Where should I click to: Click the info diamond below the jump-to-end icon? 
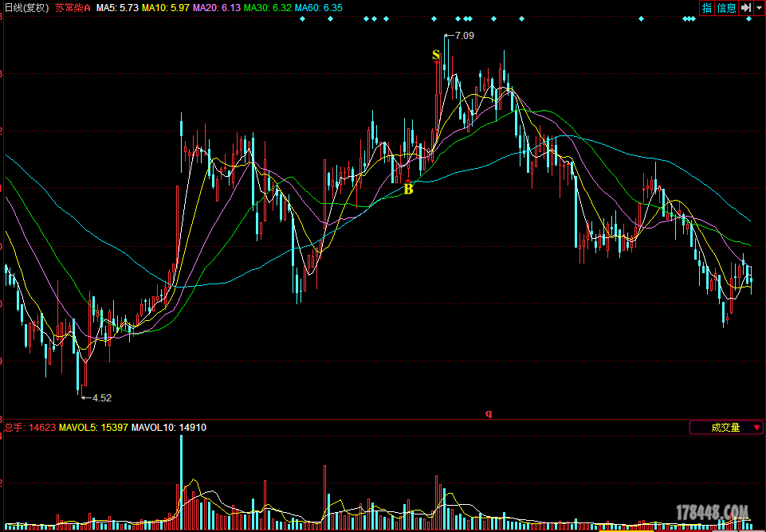(749, 19)
